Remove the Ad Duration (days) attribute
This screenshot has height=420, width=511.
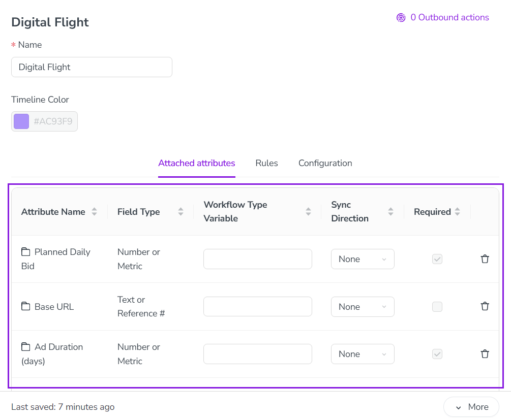click(x=485, y=354)
